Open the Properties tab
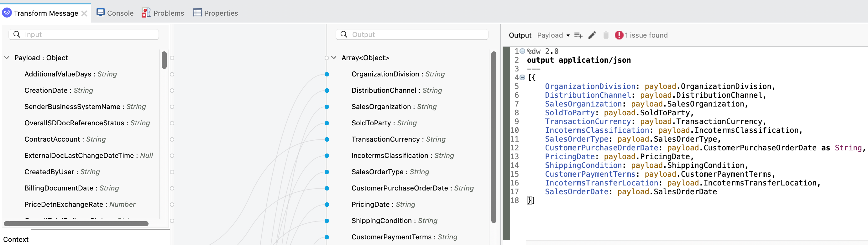This screenshot has height=245, width=868. [215, 13]
